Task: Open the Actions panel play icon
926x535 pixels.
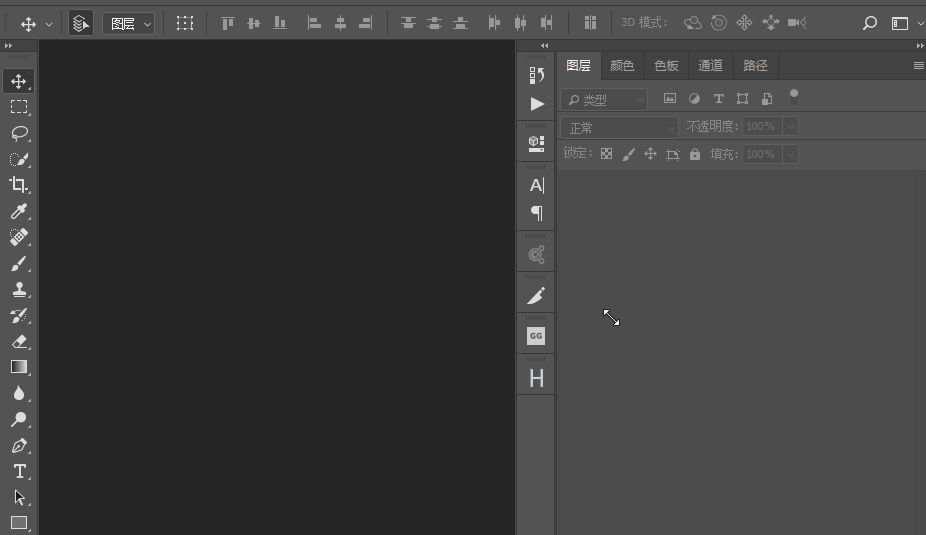Action: (536, 104)
